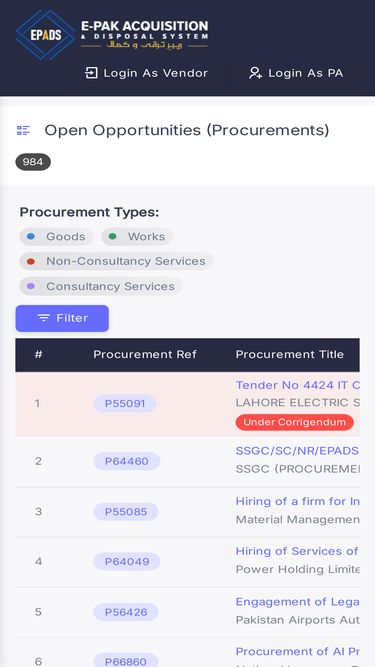Image resolution: width=375 pixels, height=667 pixels.
Task: Click the add-user icon beside Login As PA
Action: [x=255, y=73]
